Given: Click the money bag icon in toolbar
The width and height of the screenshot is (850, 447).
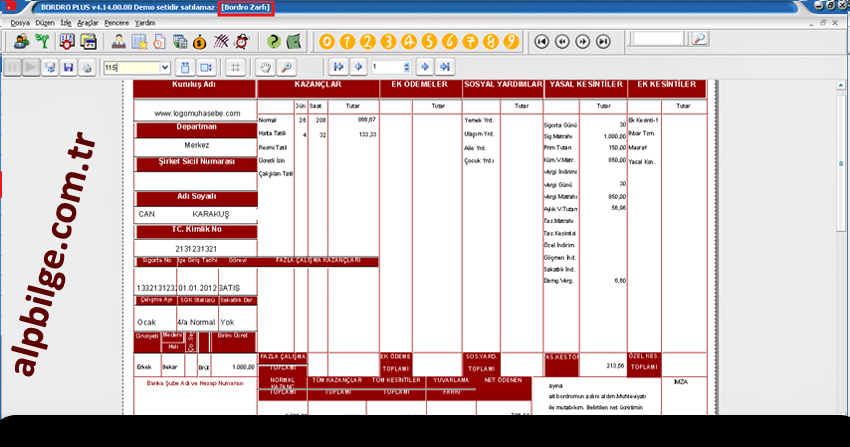Looking at the screenshot, I should click(200, 41).
